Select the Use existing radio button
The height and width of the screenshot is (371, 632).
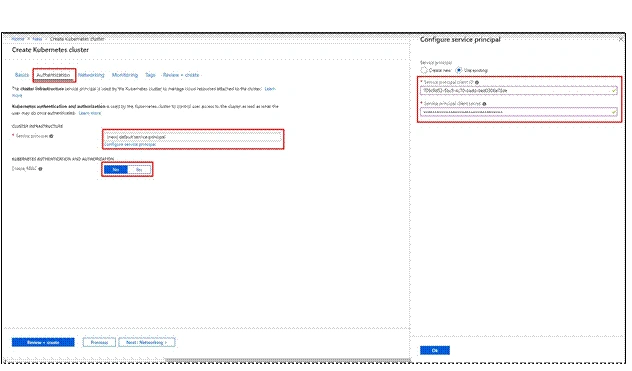[x=459, y=70]
